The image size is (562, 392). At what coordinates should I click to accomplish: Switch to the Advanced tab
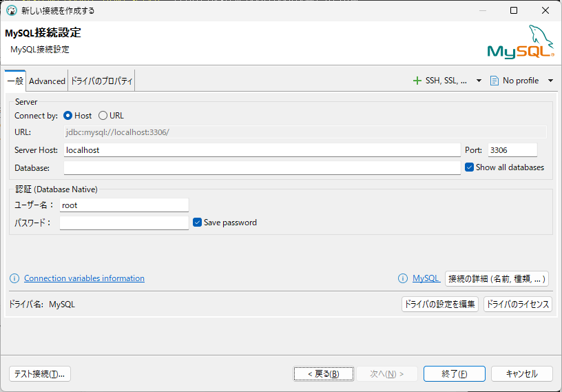click(47, 81)
